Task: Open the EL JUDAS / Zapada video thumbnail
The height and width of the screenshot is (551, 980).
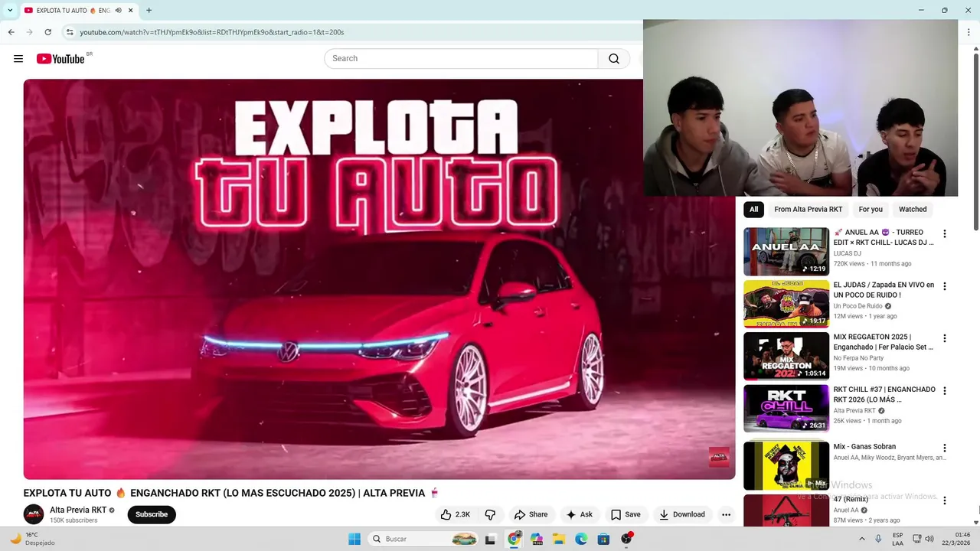Action: (x=786, y=304)
